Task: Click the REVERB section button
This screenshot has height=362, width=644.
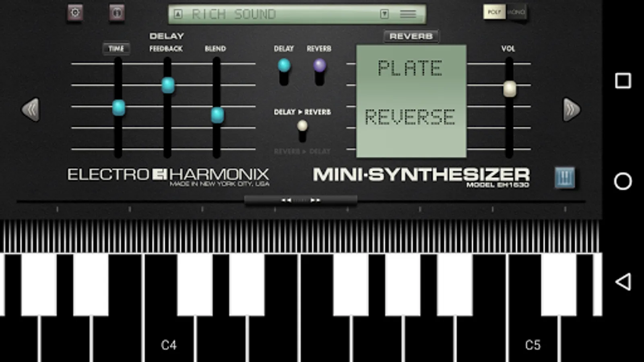Action: (411, 36)
